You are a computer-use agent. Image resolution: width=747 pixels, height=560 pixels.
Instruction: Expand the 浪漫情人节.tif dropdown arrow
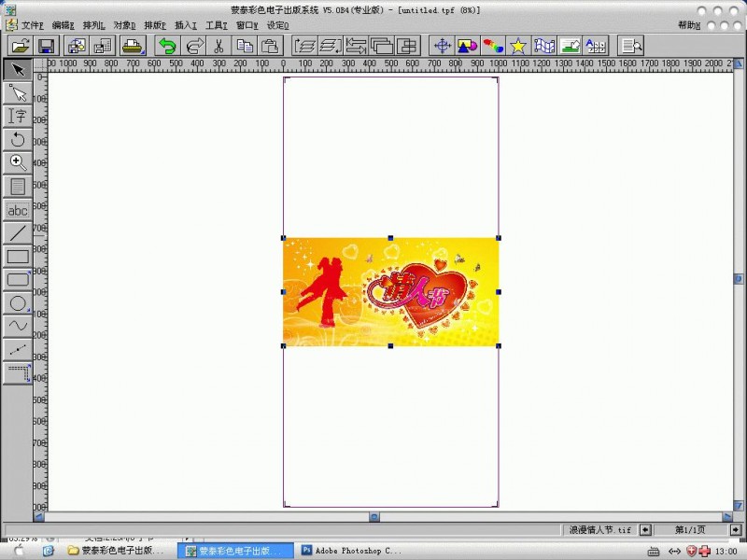645,530
